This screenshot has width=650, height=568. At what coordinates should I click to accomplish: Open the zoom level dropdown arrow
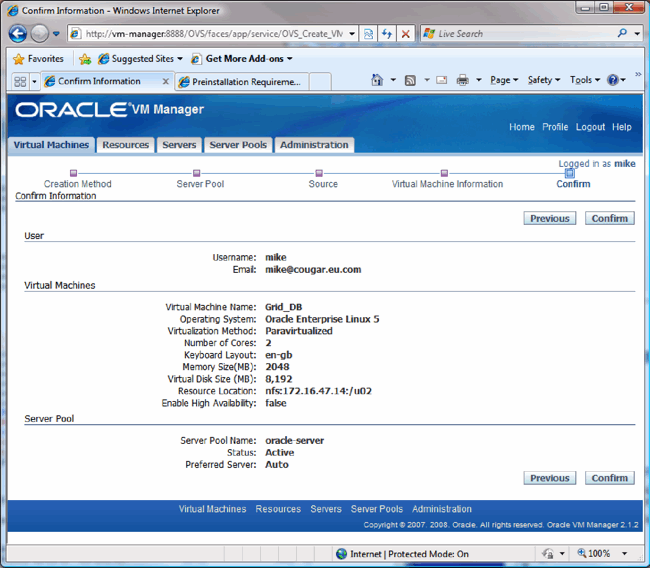coord(624,553)
